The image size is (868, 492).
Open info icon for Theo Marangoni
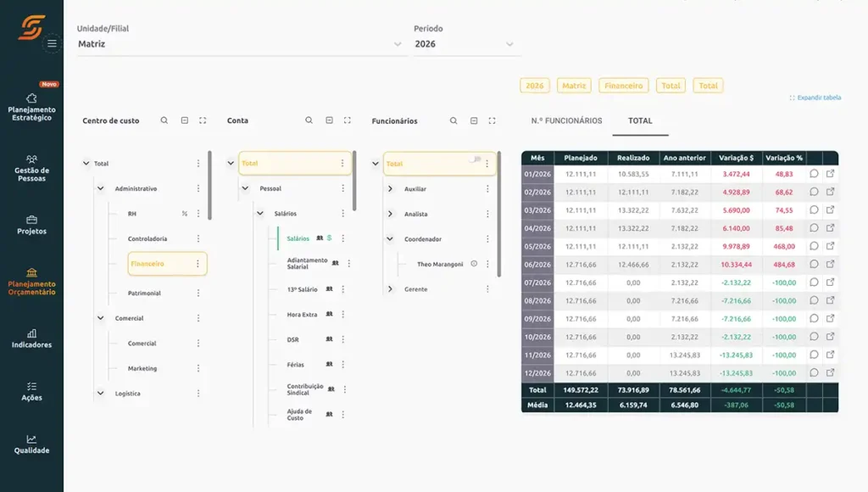click(x=474, y=264)
